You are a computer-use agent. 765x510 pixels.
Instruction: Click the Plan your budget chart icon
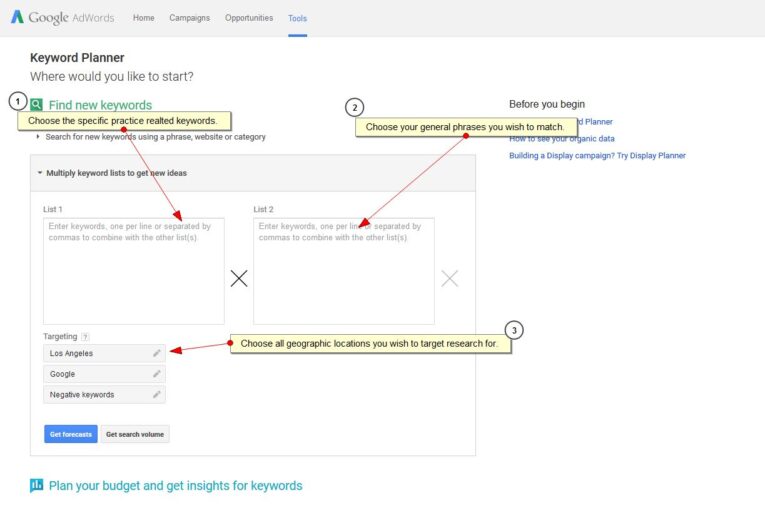coord(37,485)
